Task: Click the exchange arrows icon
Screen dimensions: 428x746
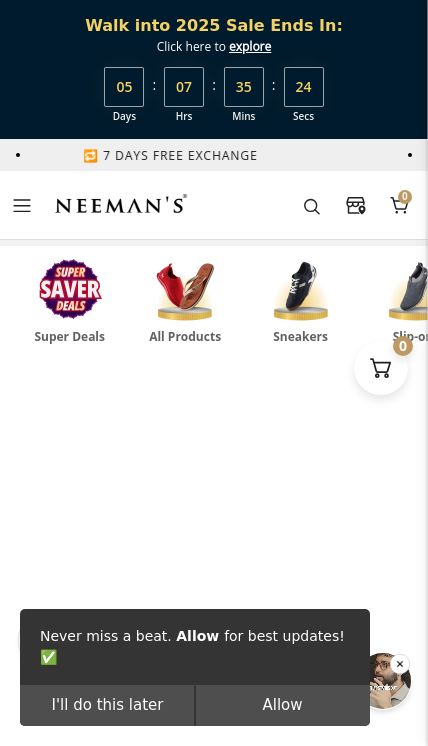Action: [x=90, y=156]
